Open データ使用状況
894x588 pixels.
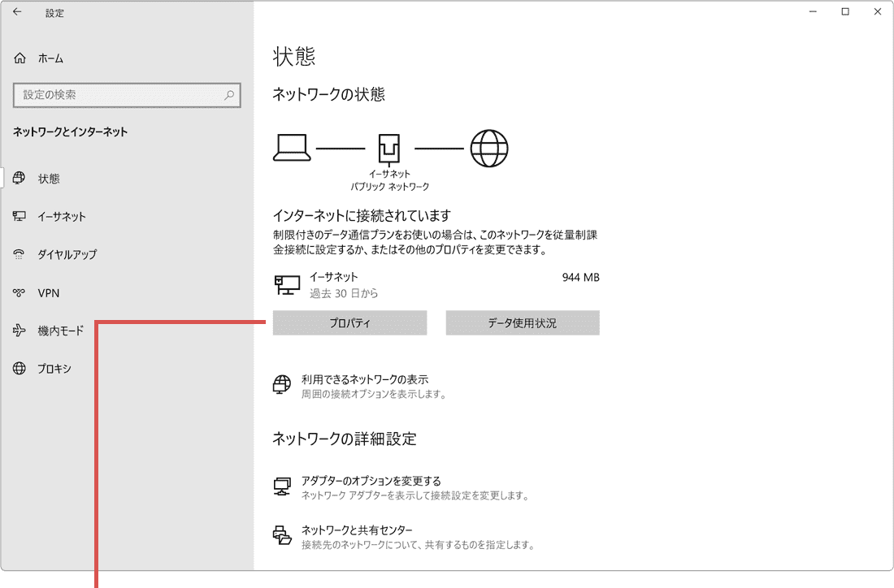522,322
